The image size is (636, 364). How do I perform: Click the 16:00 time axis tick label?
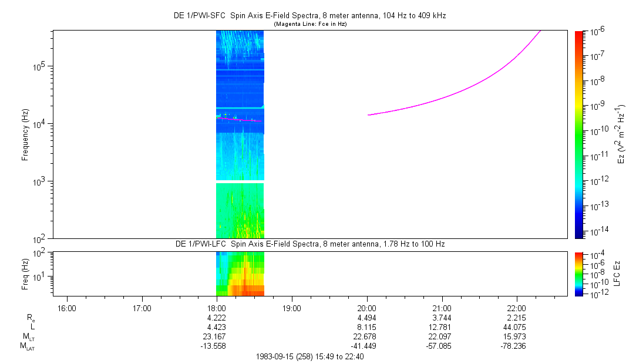coord(67,308)
